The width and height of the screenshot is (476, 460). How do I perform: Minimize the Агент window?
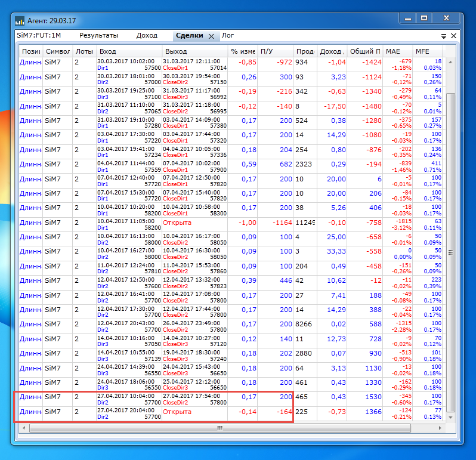[407, 19]
